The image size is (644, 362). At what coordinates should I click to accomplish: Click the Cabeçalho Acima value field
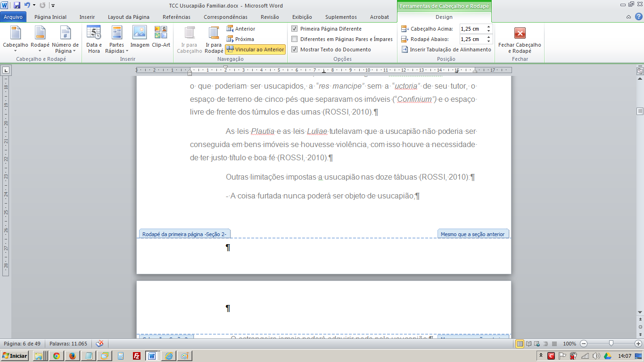point(472,29)
